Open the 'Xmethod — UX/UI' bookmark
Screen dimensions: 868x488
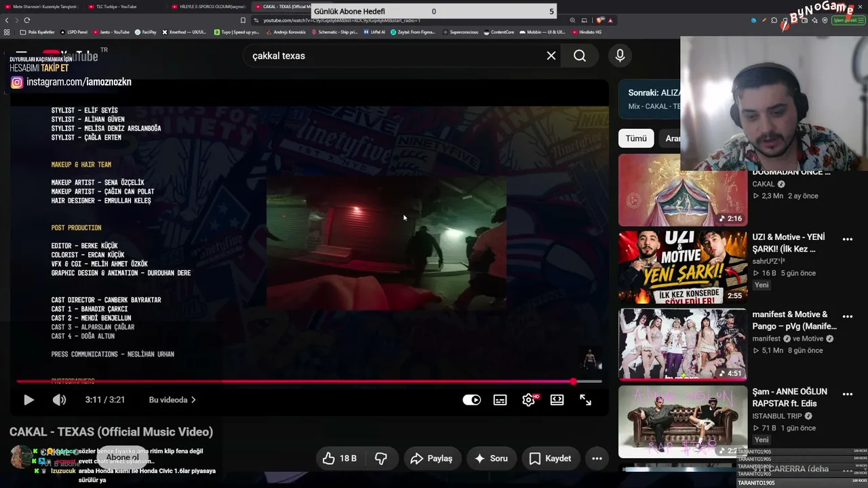click(184, 32)
